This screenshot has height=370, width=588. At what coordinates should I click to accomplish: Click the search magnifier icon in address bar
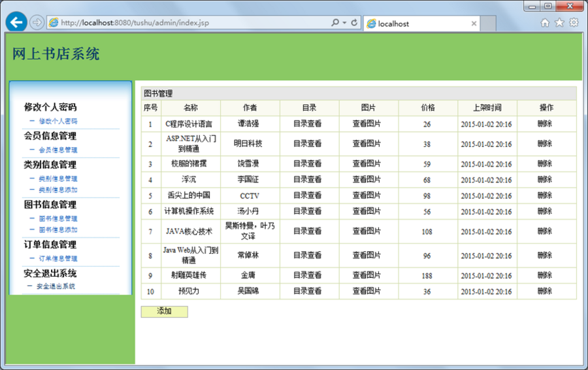point(335,22)
